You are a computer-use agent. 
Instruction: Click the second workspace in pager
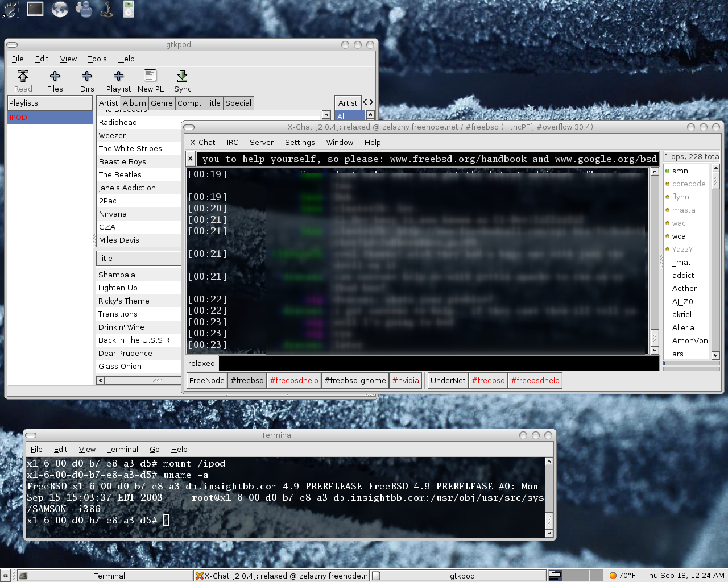[x=569, y=576]
